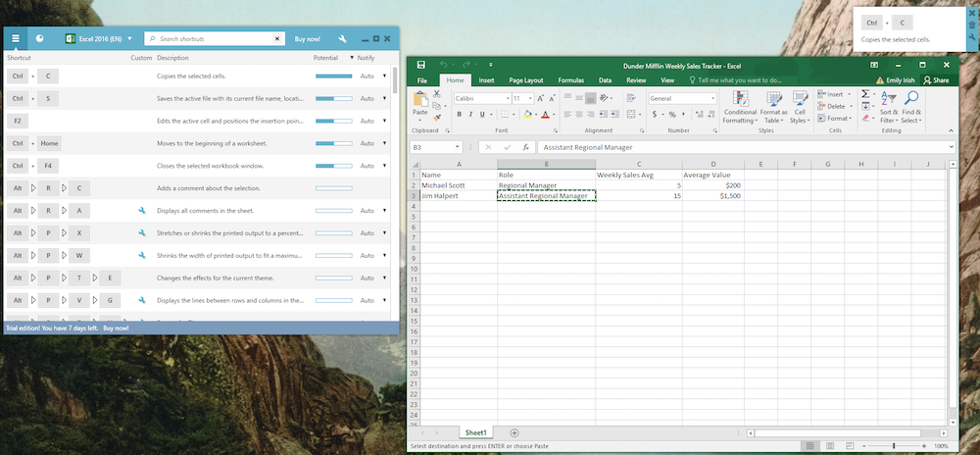Delete the Ctrl+C popup notification via trash icon

[972, 25]
